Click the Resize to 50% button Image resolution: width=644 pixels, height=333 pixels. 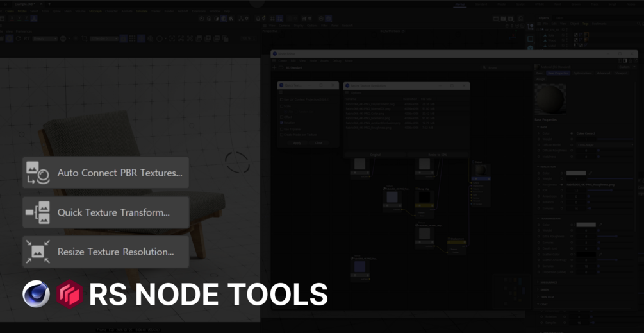pyautogui.click(x=438, y=155)
